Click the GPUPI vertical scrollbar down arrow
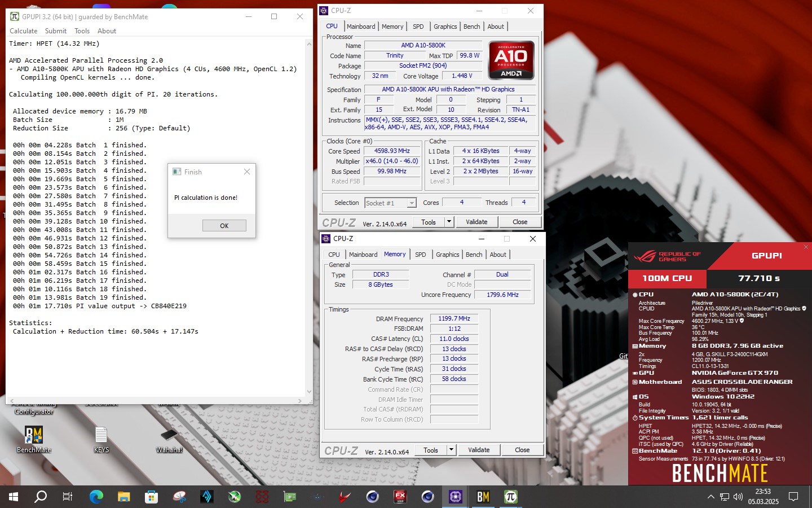The height and width of the screenshot is (508, 812). click(309, 391)
